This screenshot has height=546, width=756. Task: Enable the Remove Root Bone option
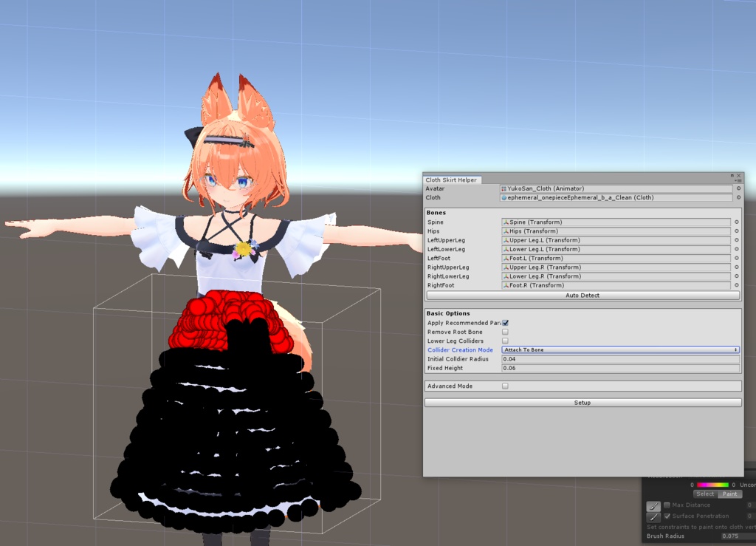(505, 332)
